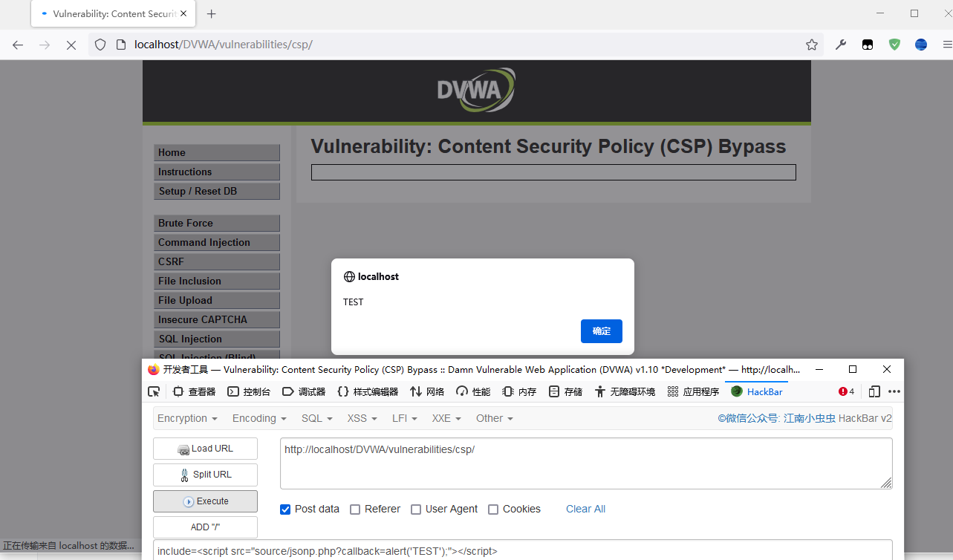The width and height of the screenshot is (953, 560).
Task: Click the 江南小虫虫 link in HackBar
Action: [x=810, y=418]
